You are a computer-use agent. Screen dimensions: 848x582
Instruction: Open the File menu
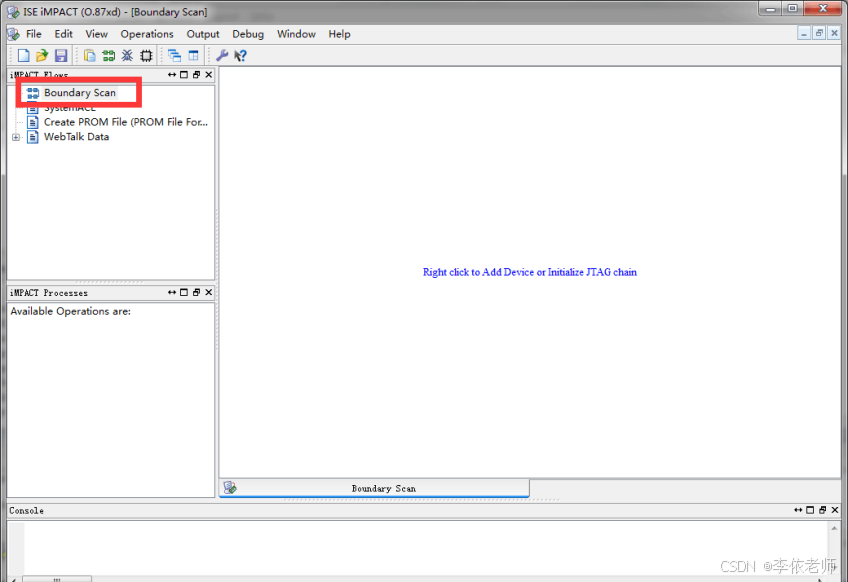click(x=34, y=34)
